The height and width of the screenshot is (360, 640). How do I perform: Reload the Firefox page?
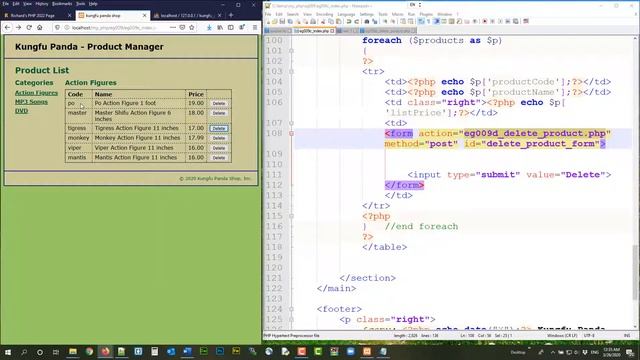coord(29,27)
